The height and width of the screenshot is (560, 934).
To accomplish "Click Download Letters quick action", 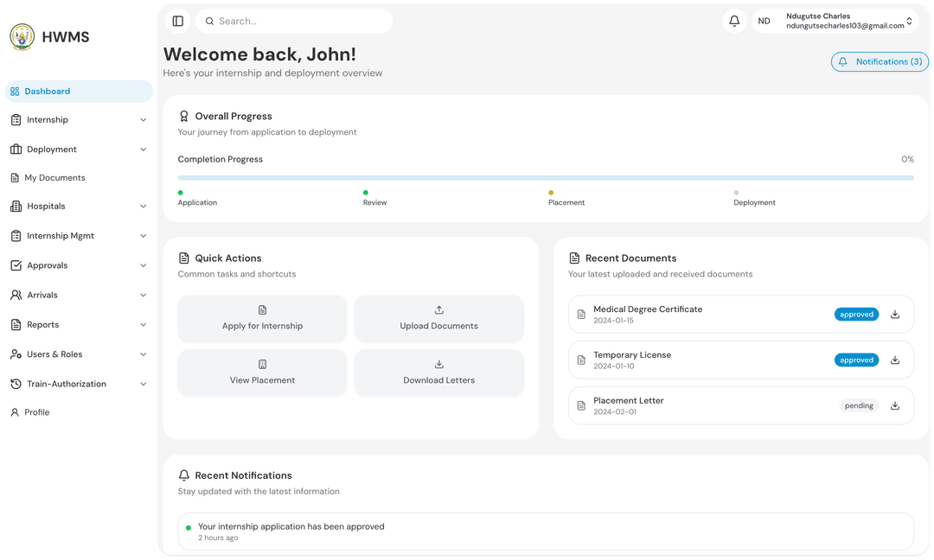I will click(438, 372).
